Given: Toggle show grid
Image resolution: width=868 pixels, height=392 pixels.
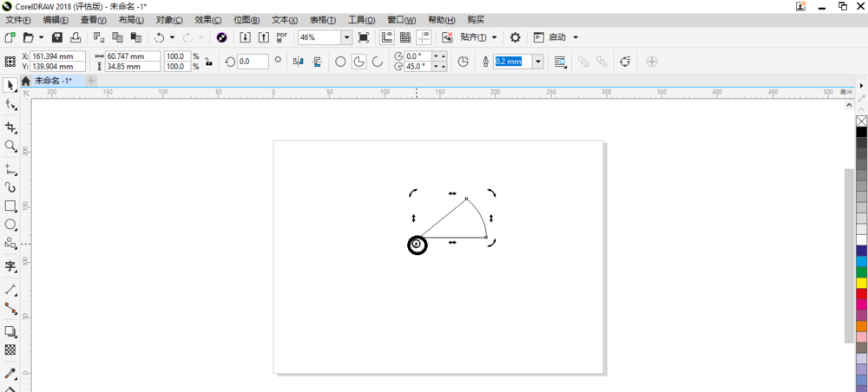Looking at the screenshot, I should (x=405, y=37).
